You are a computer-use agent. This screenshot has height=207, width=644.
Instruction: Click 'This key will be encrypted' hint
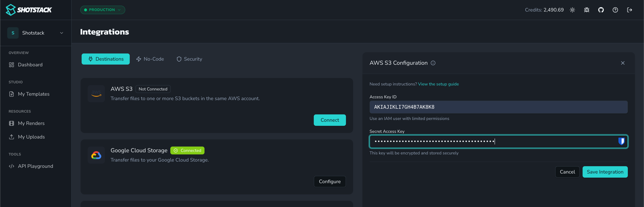[414, 153]
